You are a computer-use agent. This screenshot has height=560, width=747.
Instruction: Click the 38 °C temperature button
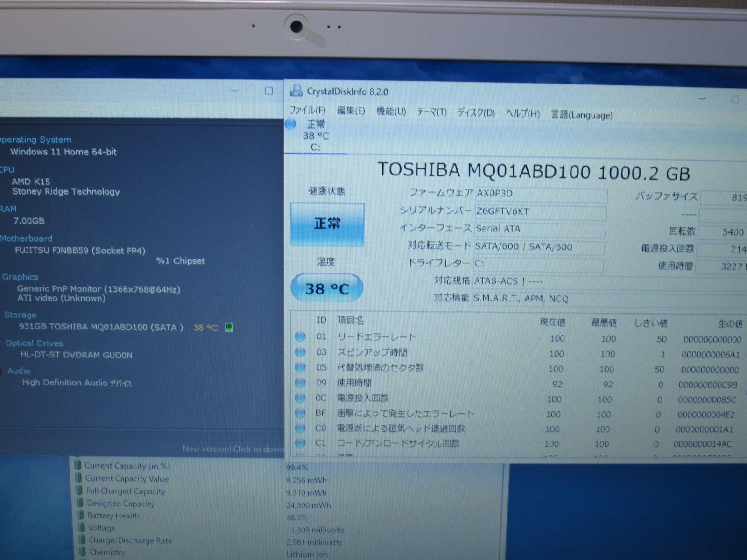(327, 288)
